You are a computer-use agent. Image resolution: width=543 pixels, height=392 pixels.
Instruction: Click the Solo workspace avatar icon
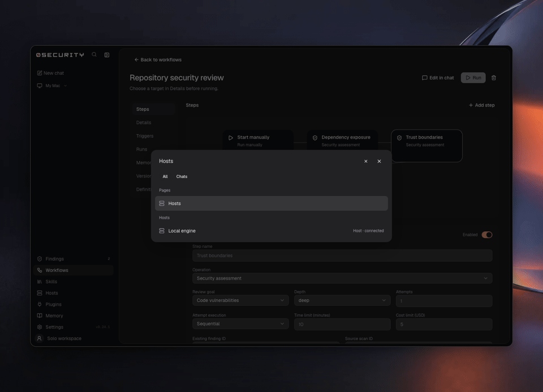[40, 338]
